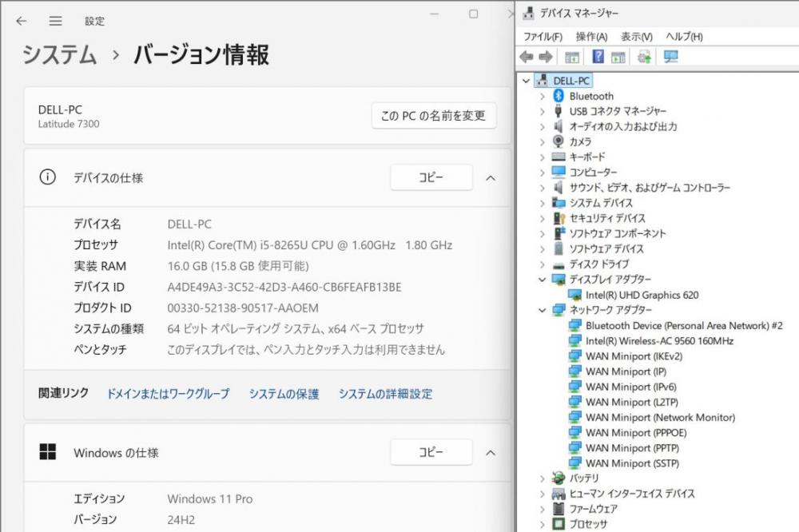The image size is (799, 532).
Task: Click the scan for hardware changes toolbar icon
Action: 645,57
